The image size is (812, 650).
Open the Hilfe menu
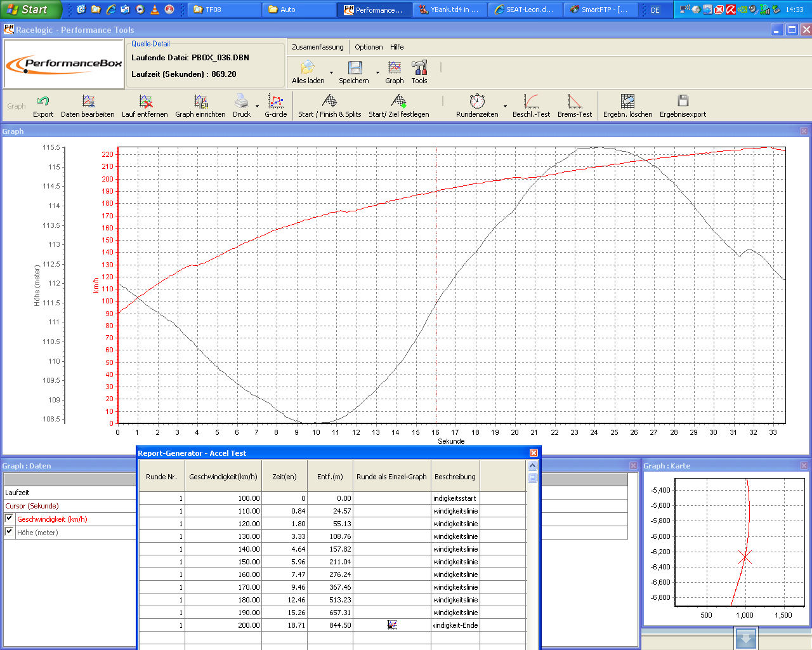(396, 47)
